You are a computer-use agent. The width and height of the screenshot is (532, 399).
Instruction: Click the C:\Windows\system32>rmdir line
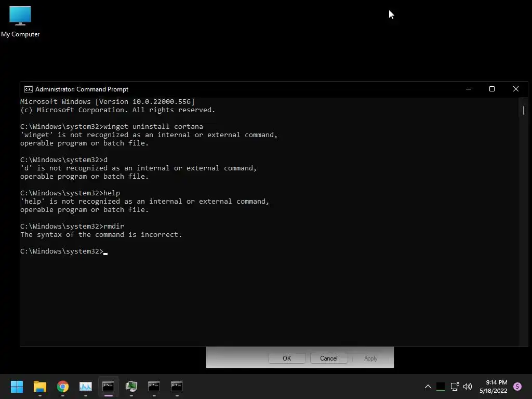click(x=72, y=227)
